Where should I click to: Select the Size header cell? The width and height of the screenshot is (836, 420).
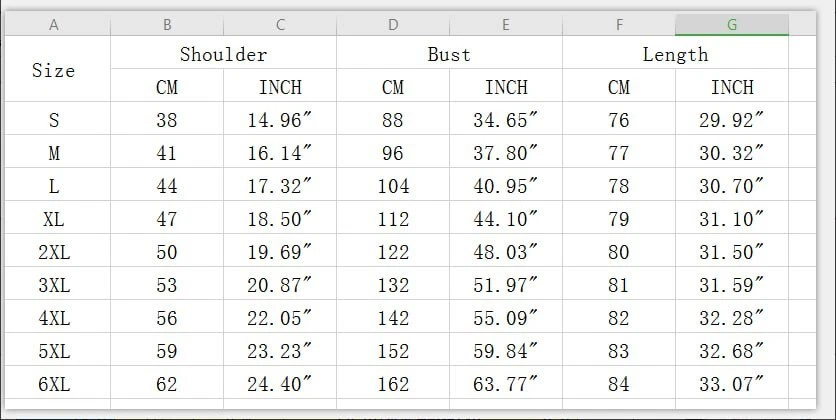(x=54, y=69)
